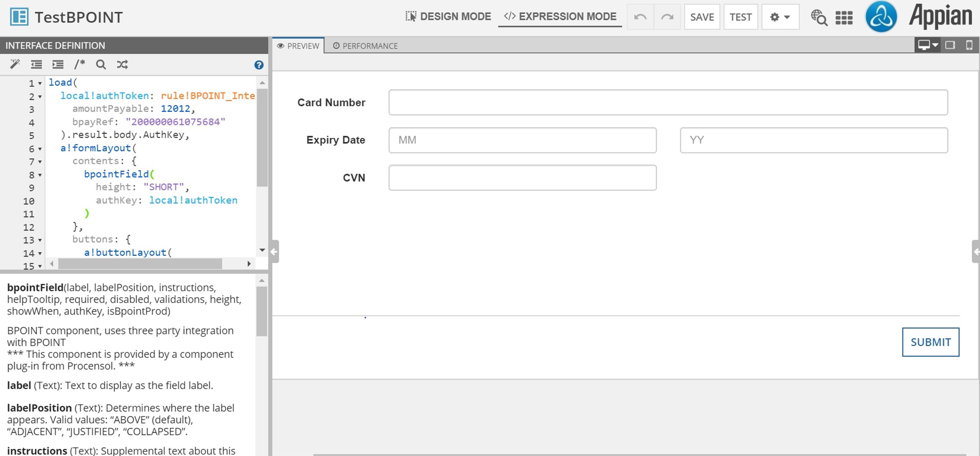Viewport: 980px width, 456px height.
Task: Click the magic wand format icon
Action: (x=15, y=64)
